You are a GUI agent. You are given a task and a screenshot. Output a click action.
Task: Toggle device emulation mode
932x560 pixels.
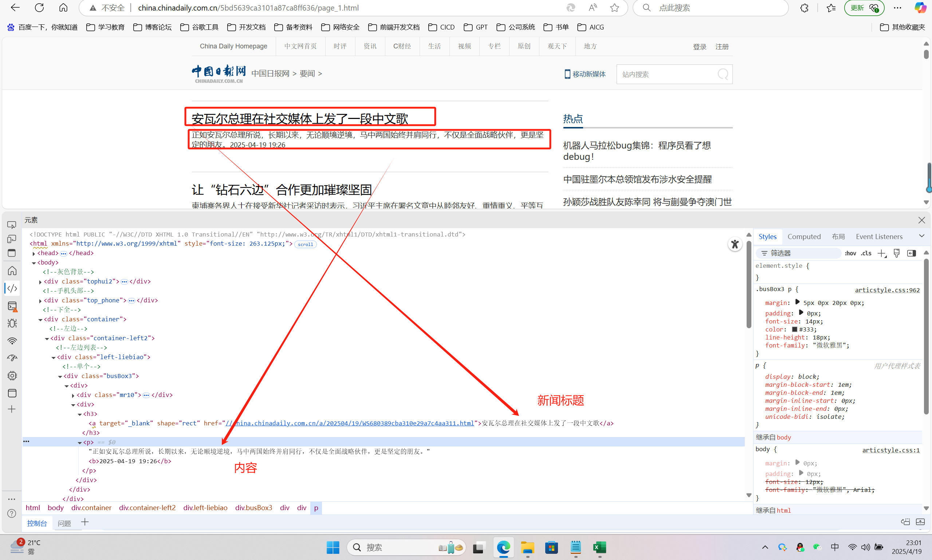click(x=12, y=239)
